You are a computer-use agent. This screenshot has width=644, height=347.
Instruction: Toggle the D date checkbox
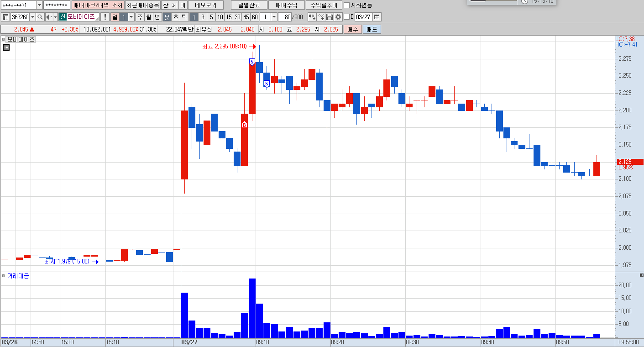(346, 17)
